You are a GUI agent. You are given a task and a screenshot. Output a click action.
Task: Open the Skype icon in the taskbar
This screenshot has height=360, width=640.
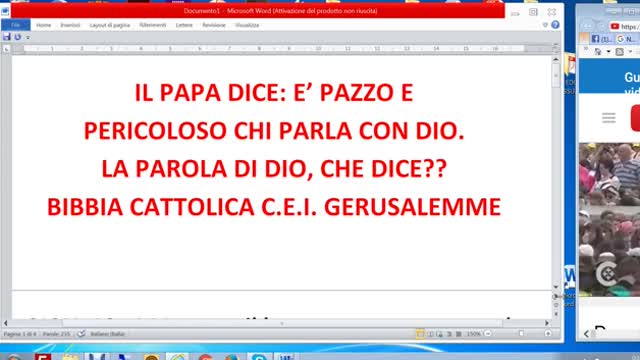pyautogui.click(x=259, y=357)
